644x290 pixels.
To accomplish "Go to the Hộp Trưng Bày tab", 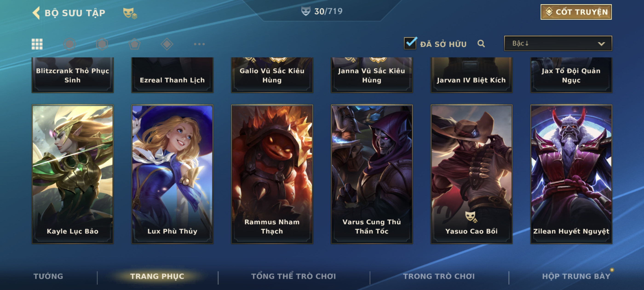I will (x=576, y=276).
